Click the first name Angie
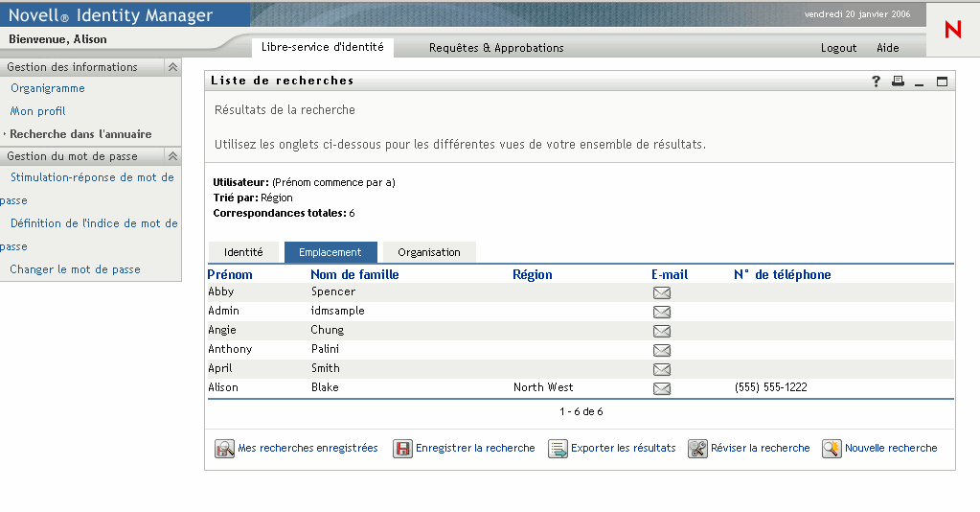 222,330
